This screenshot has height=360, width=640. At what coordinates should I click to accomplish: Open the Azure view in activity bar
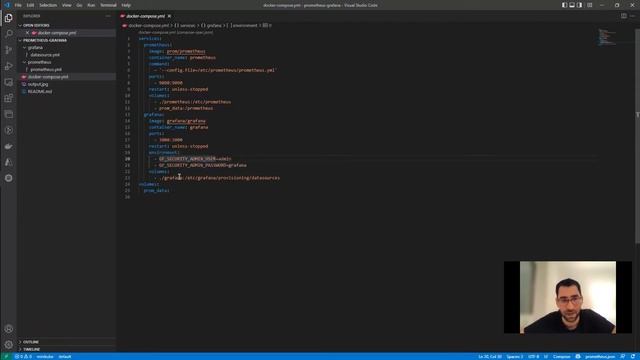(9, 162)
